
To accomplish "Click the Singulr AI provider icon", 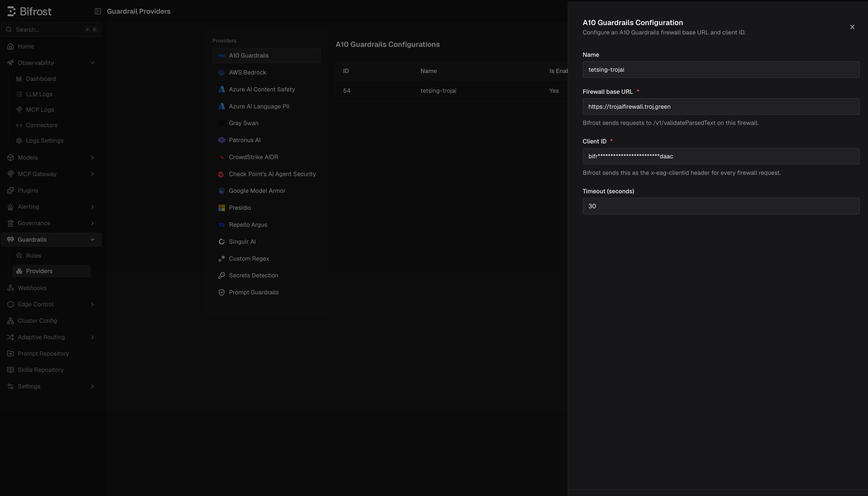I will [221, 241].
